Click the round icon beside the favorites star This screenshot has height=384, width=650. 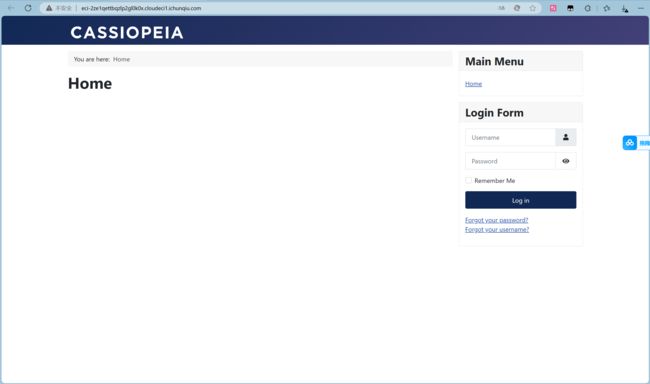[x=517, y=8]
